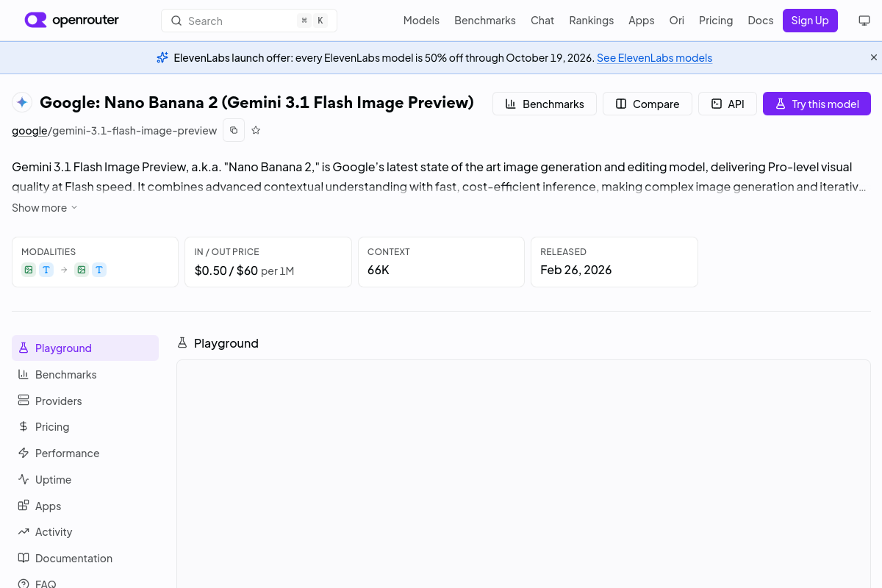The height and width of the screenshot is (588, 882).
Task: Open Pricing in top navigation
Action: [716, 21]
